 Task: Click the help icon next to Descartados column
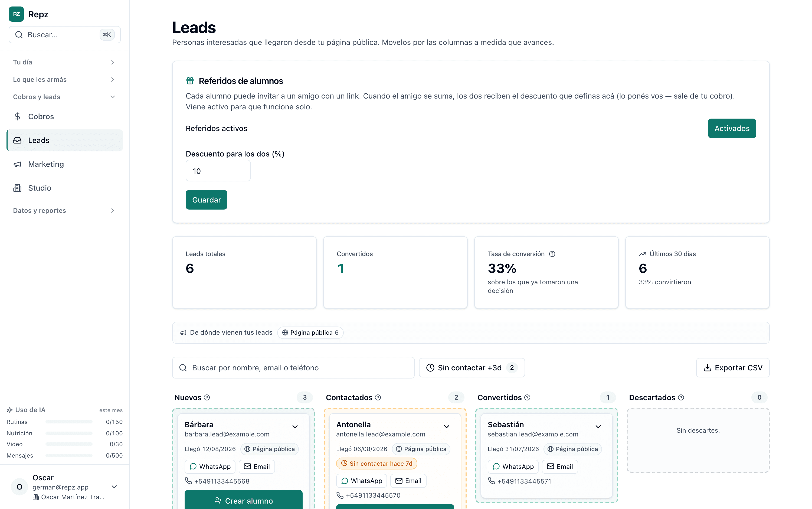point(681,397)
